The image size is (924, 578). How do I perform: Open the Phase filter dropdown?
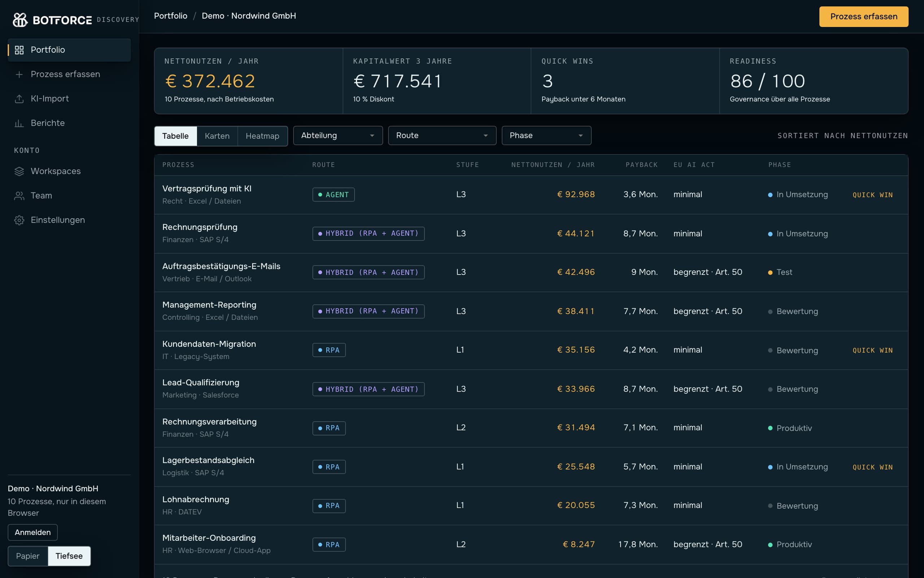(x=546, y=135)
